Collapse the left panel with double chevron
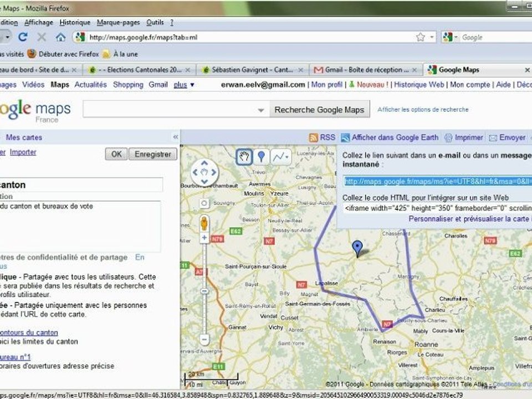The height and width of the screenshot is (399, 532). (x=176, y=137)
